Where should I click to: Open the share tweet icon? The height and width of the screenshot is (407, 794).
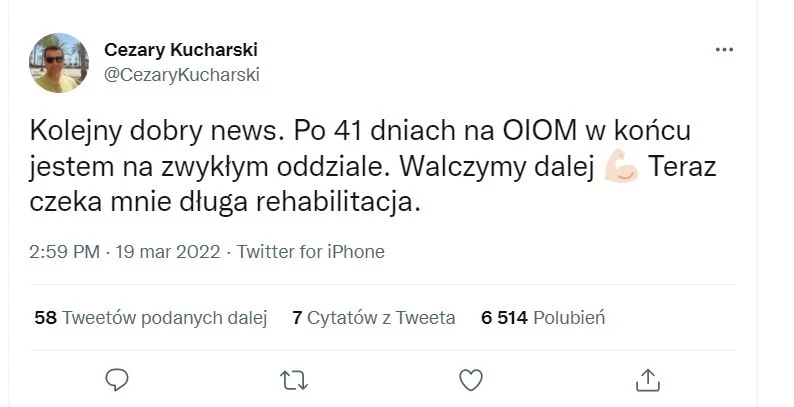tap(647, 379)
